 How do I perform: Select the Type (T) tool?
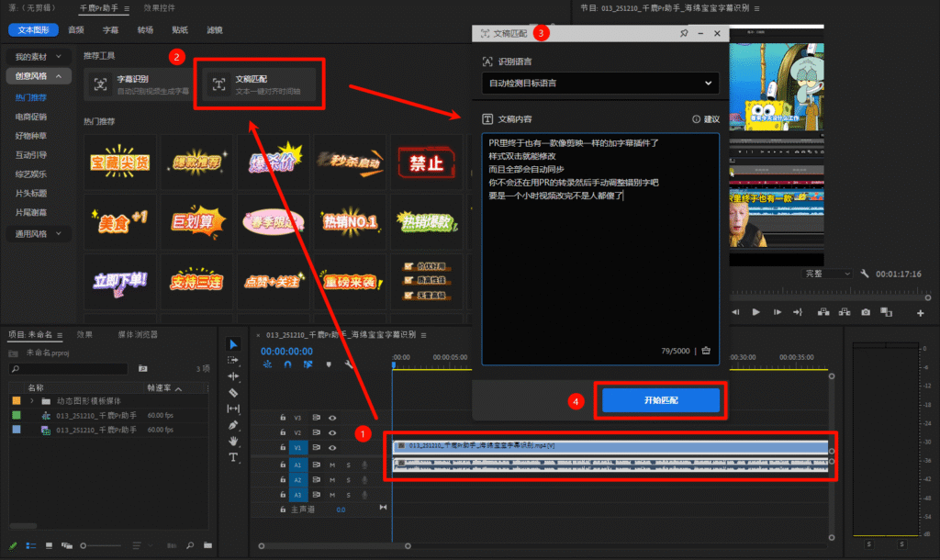coord(233,457)
